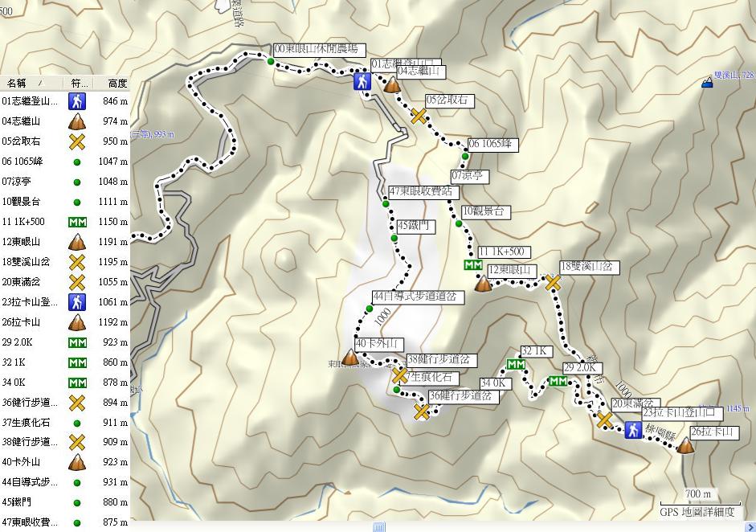Click the 846 m elevation value
This screenshot has height=532, width=756.
(116, 101)
